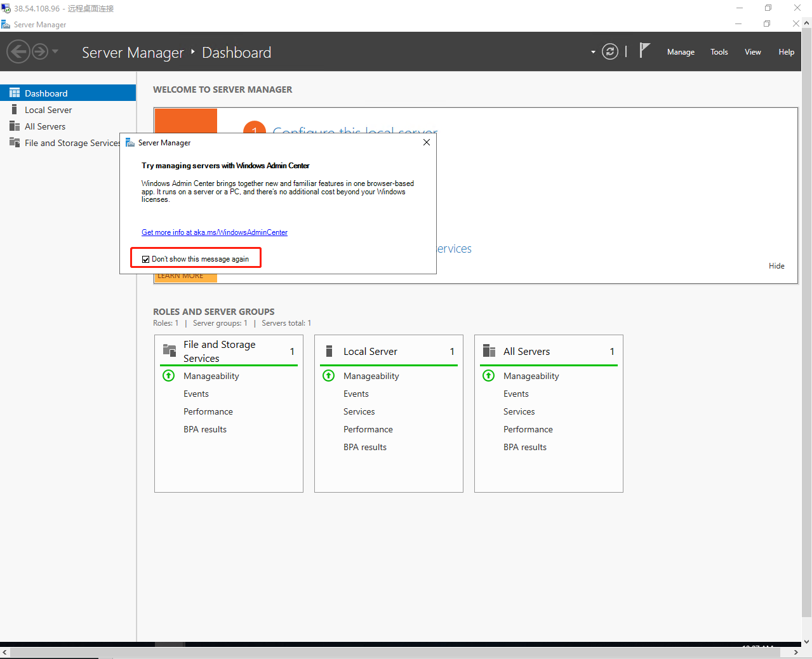Click BPA results in the All Servers tile
This screenshot has width=812, height=659.
click(x=525, y=447)
